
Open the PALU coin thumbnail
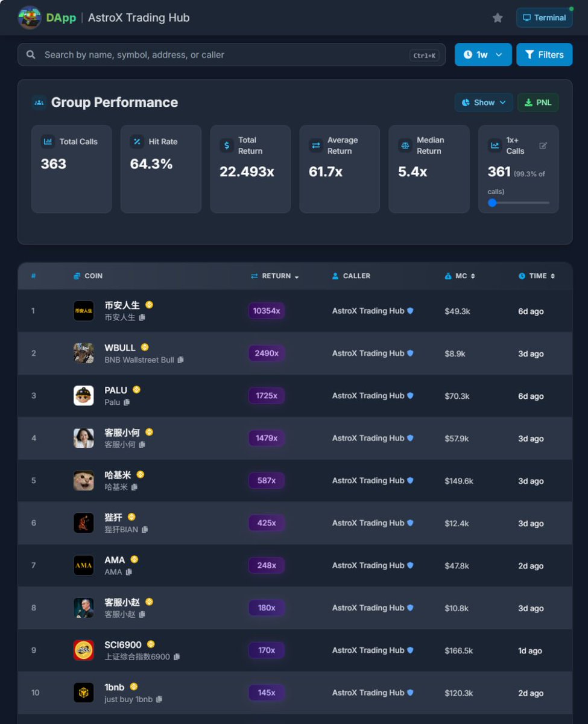coord(84,396)
